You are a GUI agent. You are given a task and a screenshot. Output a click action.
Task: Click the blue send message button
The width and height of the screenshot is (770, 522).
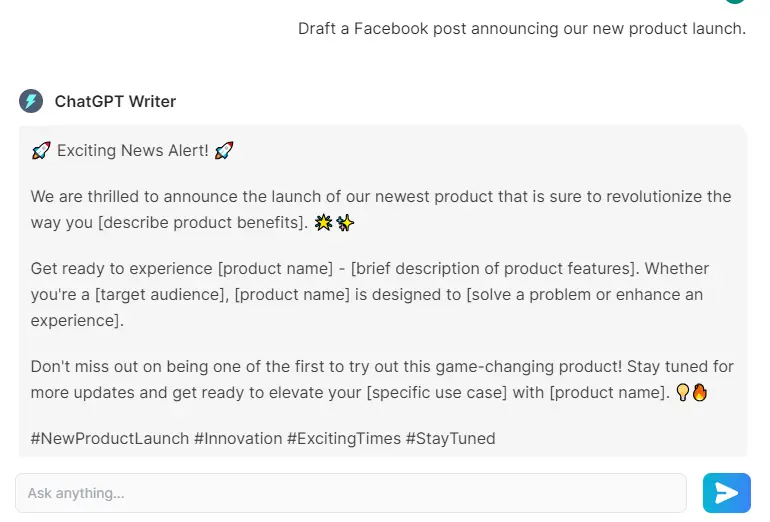pos(726,493)
